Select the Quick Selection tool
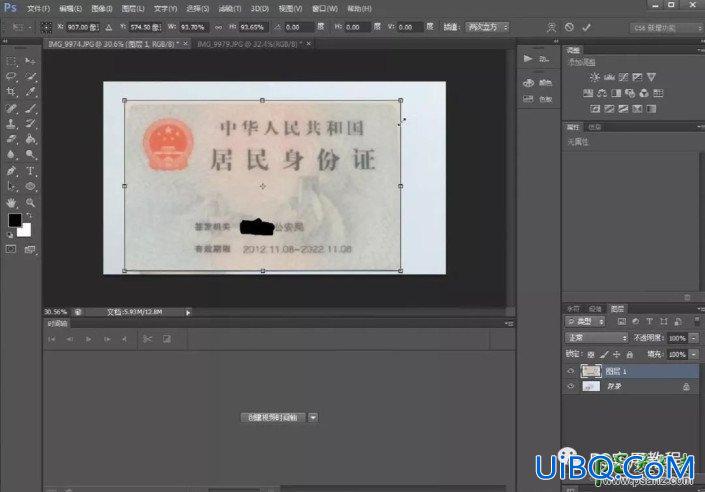 click(x=30, y=76)
